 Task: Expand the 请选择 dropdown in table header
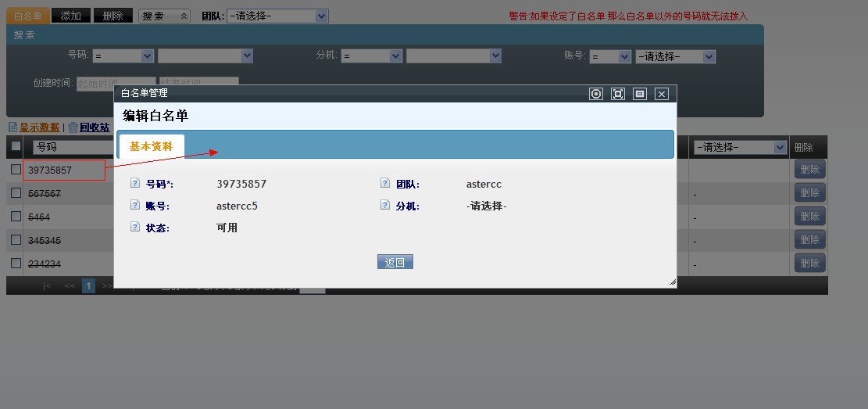739,147
